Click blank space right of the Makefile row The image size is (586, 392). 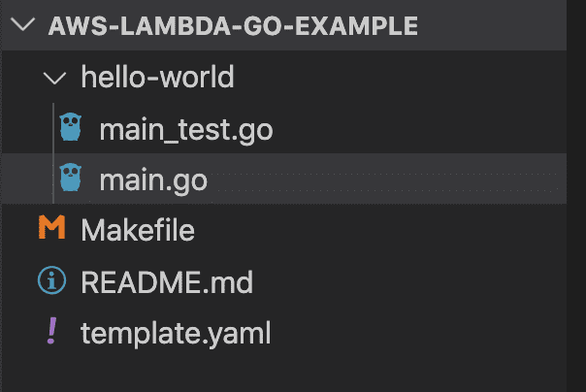coord(379,229)
